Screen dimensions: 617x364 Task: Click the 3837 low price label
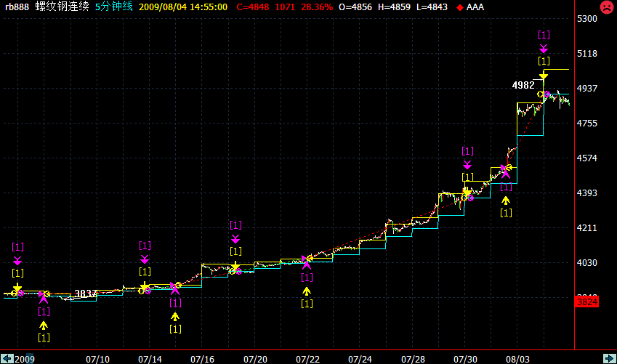pos(86,294)
